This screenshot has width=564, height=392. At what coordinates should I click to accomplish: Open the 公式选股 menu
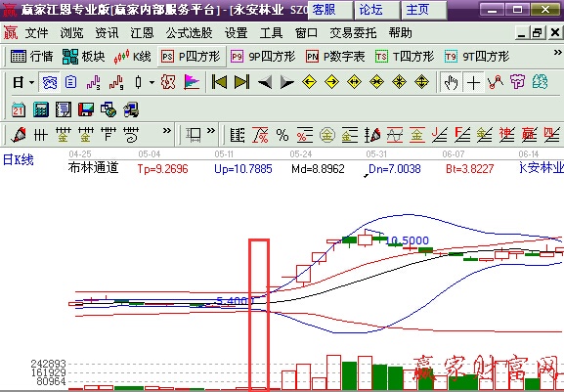click(x=190, y=33)
